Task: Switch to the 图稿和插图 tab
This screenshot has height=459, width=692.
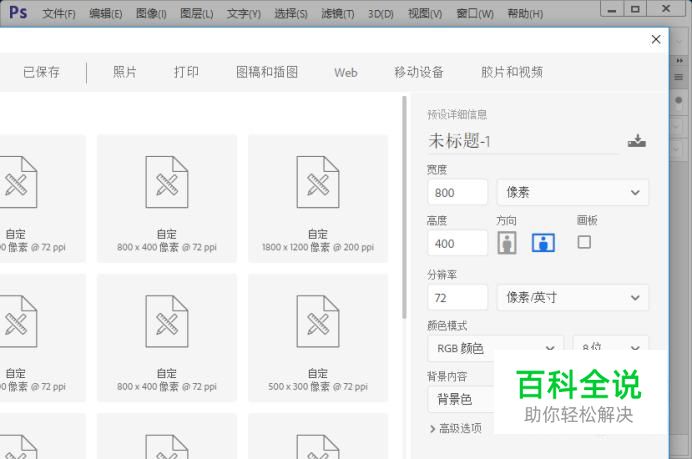Action: (267, 72)
